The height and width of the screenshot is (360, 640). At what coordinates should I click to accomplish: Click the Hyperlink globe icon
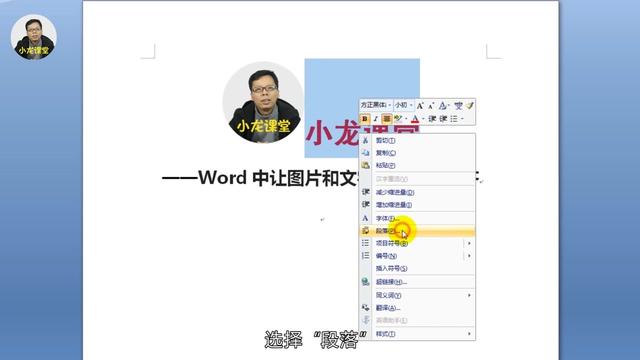coord(365,282)
